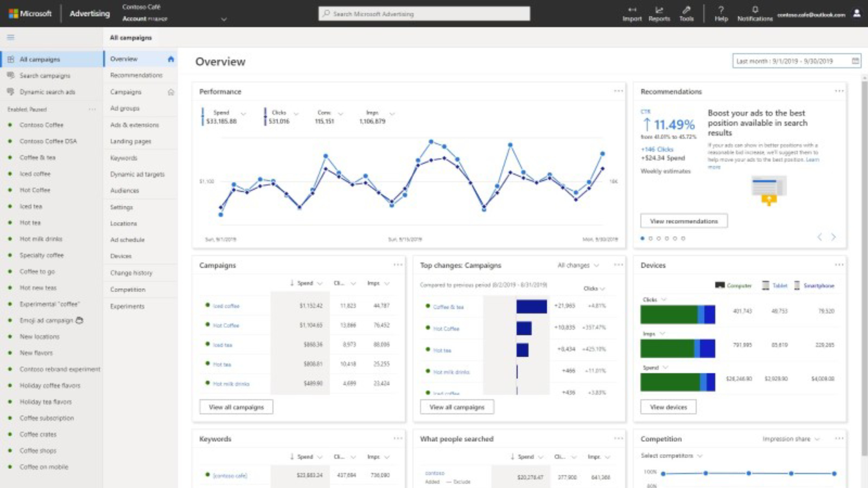Open the All changes dropdown
This screenshot has height=488, width=868.
coord(578,265)
